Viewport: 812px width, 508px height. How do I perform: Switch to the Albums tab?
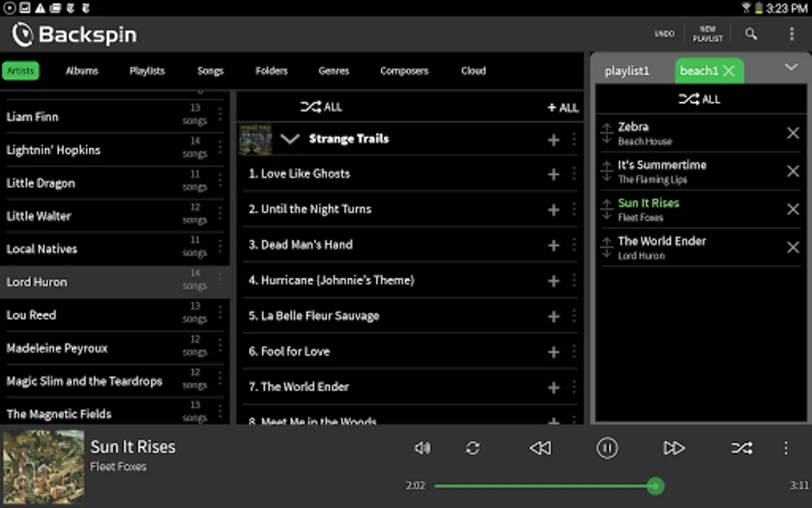(x=82, y=71)
